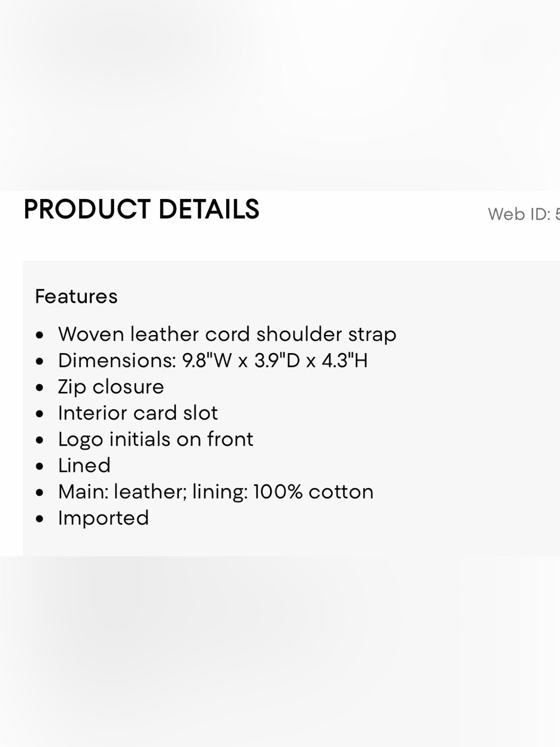Image resolution: width=560 pixels, height=747 pixels.
Task: Click the bullet dot beside Imported
Action: click(39, 520)
